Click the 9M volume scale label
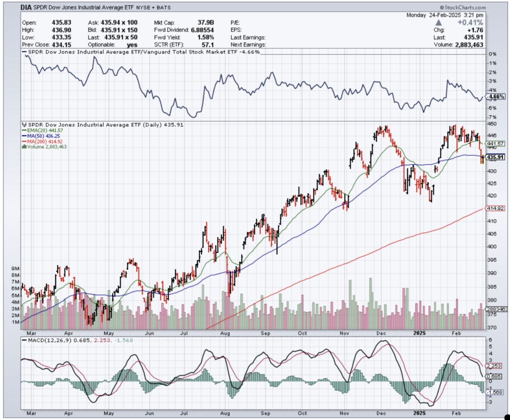The height and width of the screenshot is (420, 510). (x=15, y=269)
